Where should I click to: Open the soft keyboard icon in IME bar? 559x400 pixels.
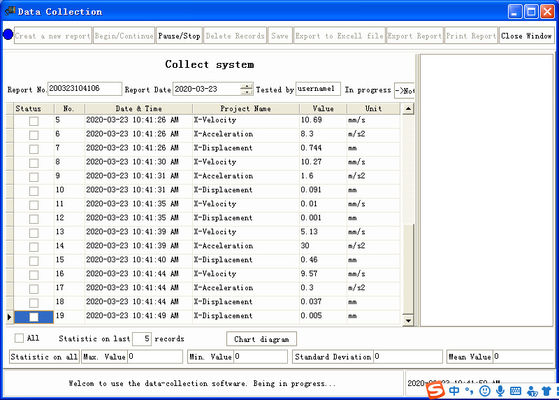click(516, 391)
